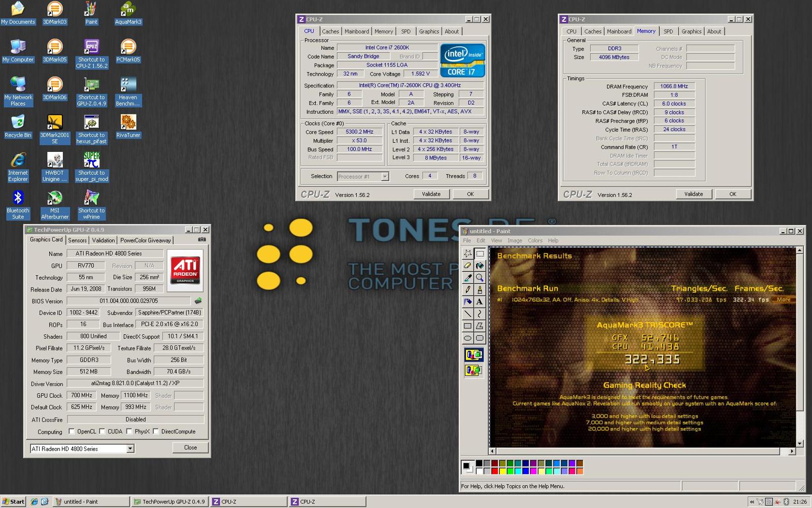
Task: Choose the Polygon tool in Paint
Action: tap(480, 326)
